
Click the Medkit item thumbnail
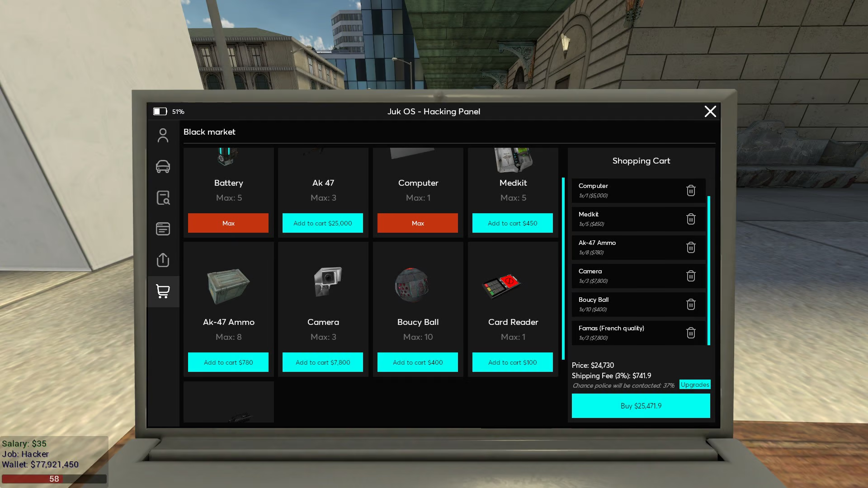click(x=514, y=160)
